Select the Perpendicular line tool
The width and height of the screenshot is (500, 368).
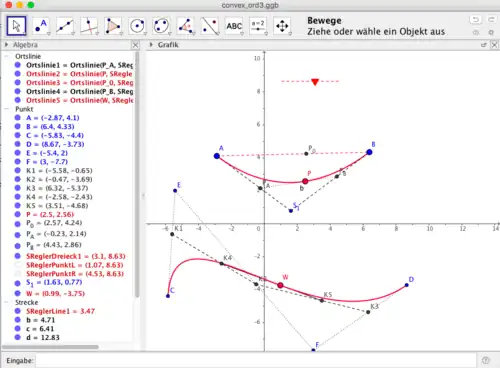(89, 26)
